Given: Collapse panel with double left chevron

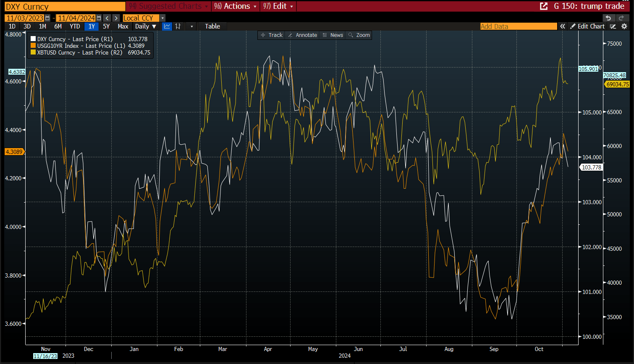Looking at the screenshot, I should (563, 26).
